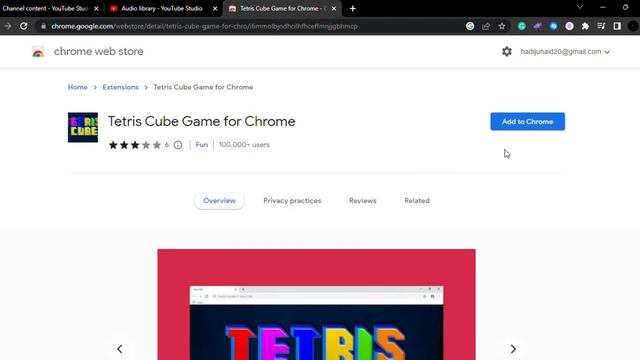Expand the hadijunaid20@gmail.com account dropdown
640x360 pixels.
click(565, 52)
